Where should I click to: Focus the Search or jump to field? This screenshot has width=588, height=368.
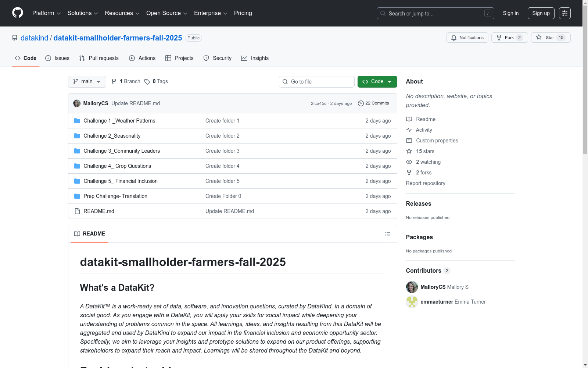(435, 13)
